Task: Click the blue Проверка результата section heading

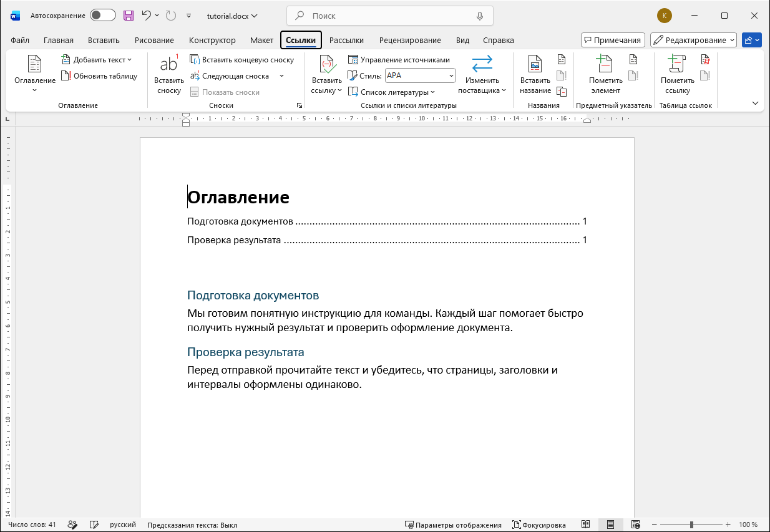Action: [x=246, y=352]
